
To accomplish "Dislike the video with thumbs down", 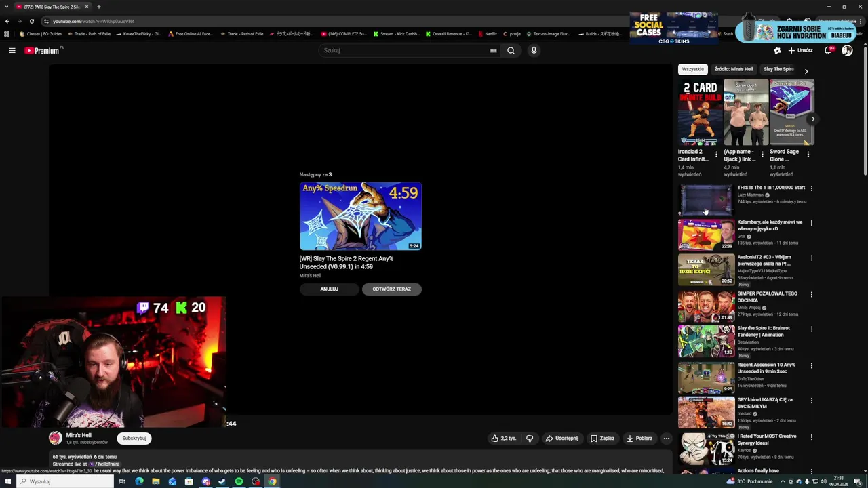I will (x=530, y=439).
